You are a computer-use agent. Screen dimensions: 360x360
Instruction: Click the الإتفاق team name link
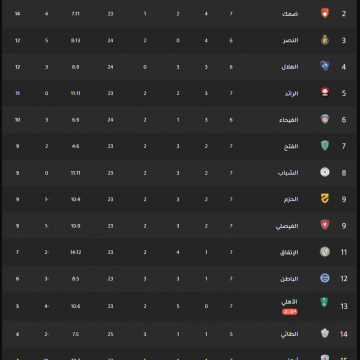289,253
